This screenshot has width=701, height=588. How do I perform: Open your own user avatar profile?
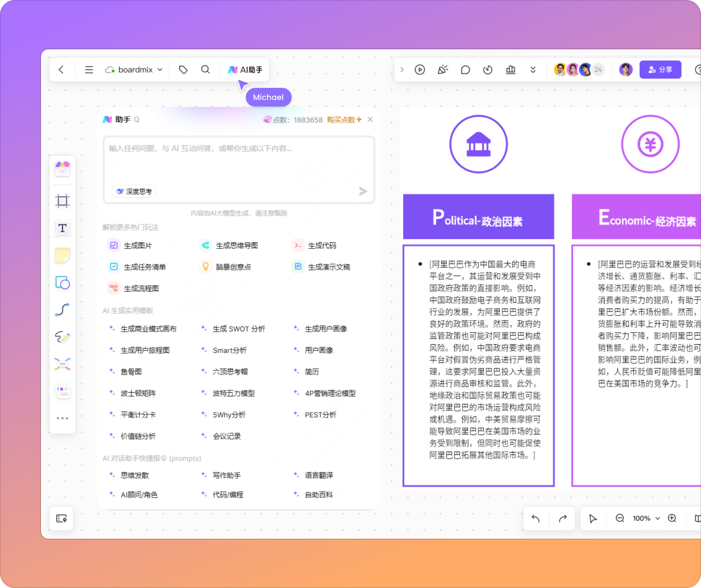626,70
